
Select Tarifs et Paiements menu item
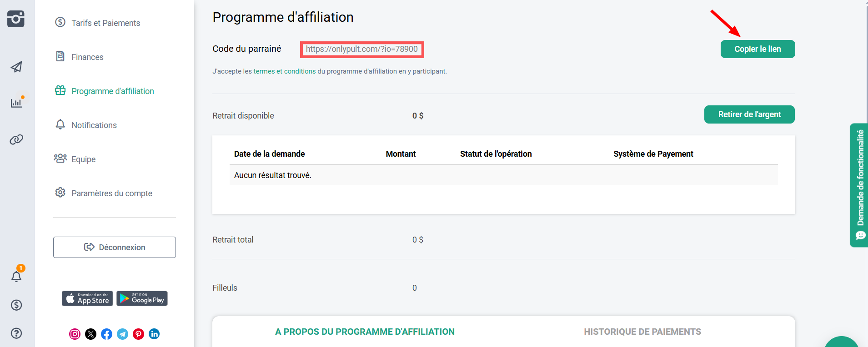105,23
